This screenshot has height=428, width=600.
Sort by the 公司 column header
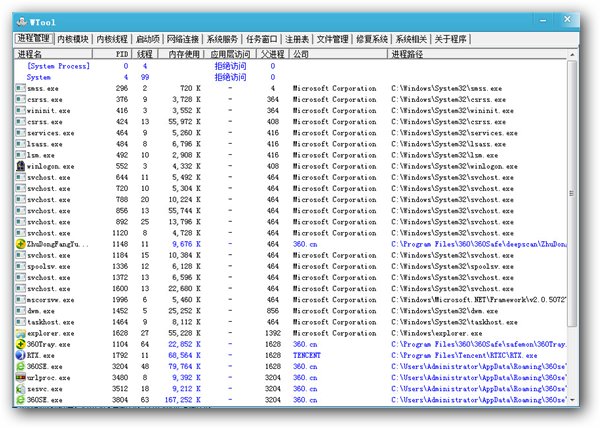coord(338,54)
